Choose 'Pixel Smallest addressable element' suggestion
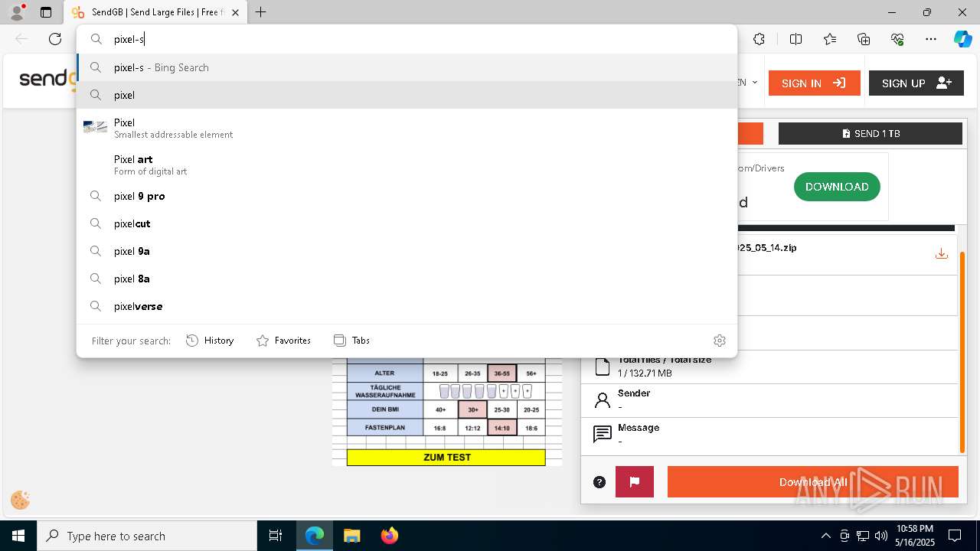Screen dimensions: 980x551 (407, 128)
